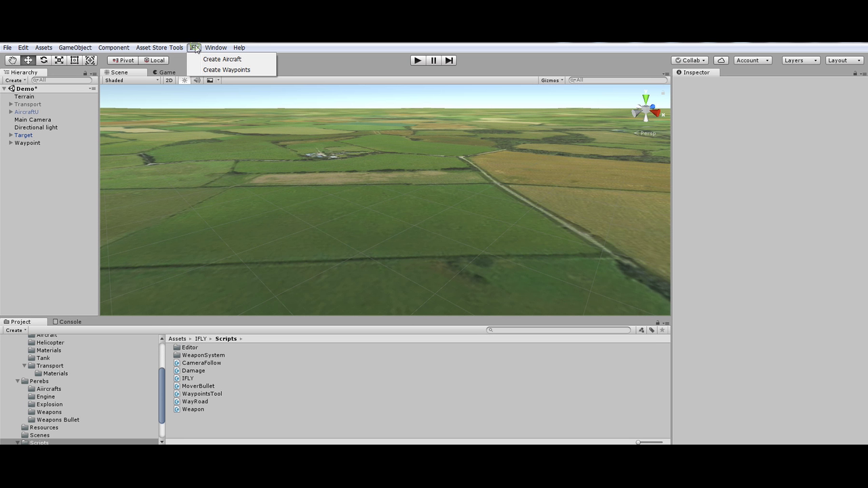Switch to the Game tab

tap(163, 73)
